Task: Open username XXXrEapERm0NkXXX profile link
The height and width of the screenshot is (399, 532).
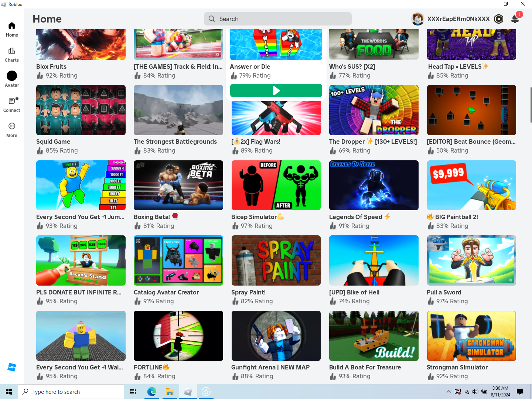Action: click(x=458, y=19)
